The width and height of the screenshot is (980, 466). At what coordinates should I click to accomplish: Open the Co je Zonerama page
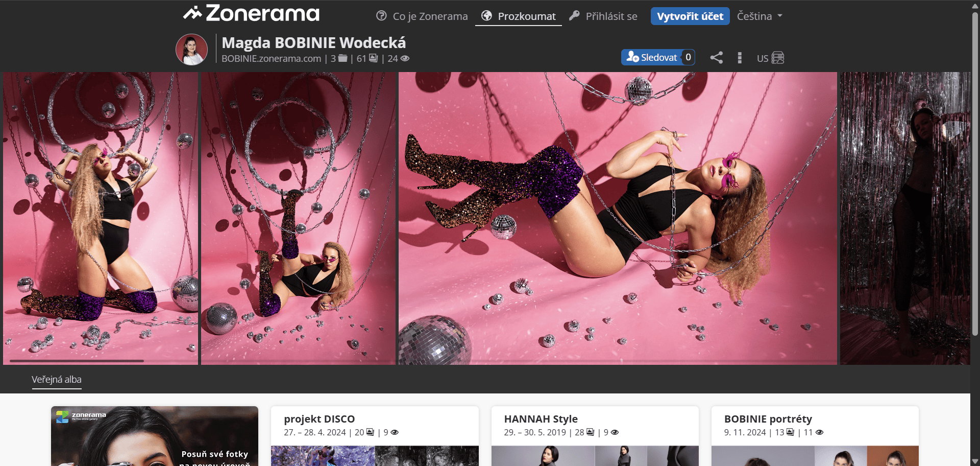(422, 16)
